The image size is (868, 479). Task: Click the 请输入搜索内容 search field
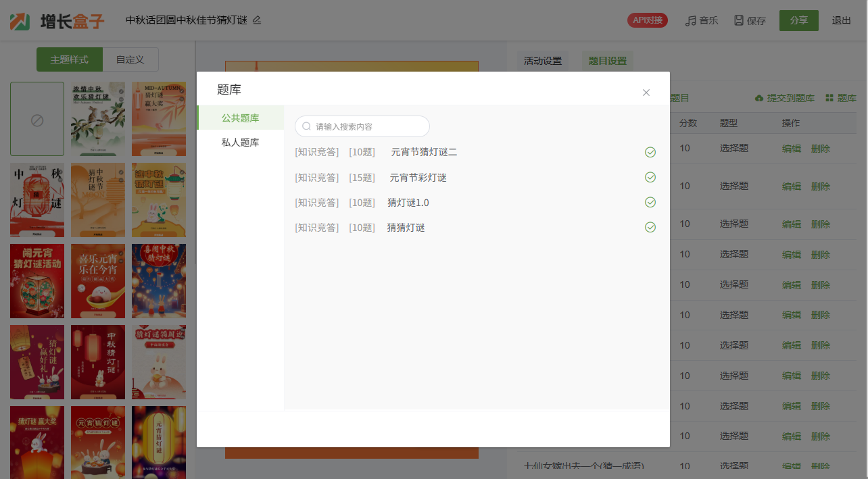click(x=368, y=126)
